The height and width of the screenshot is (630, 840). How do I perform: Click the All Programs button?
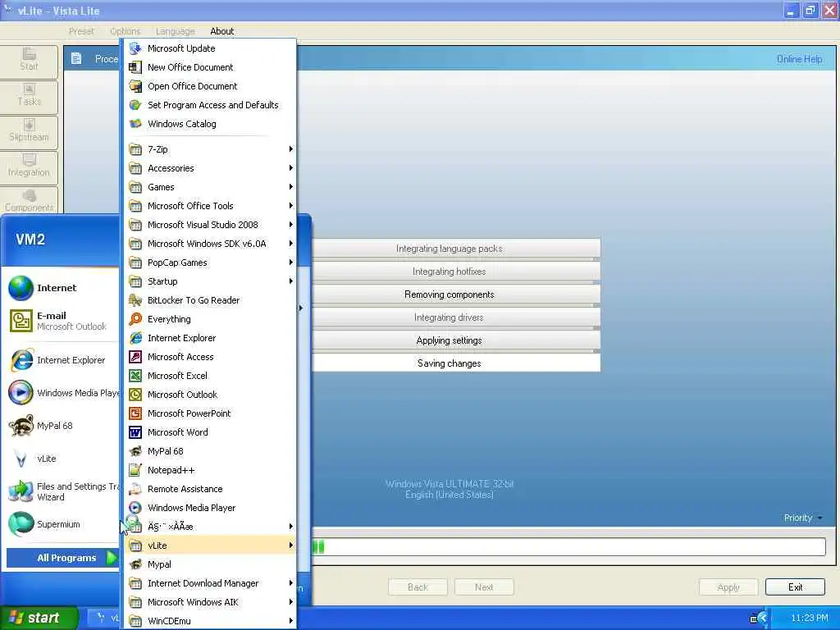coord(62,558)
